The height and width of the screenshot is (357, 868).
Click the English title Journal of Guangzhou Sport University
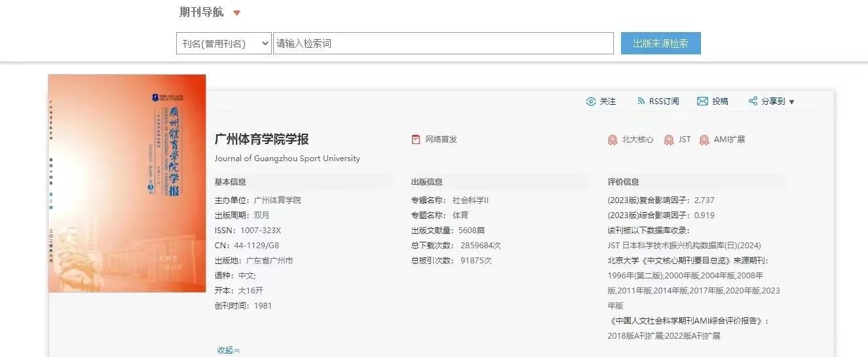287,159
